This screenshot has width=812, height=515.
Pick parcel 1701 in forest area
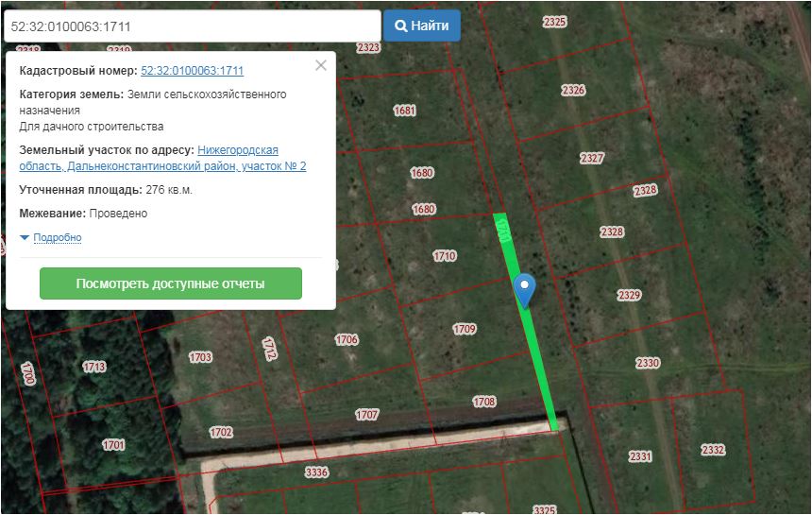pyautogui.click(x=113, y=444)
